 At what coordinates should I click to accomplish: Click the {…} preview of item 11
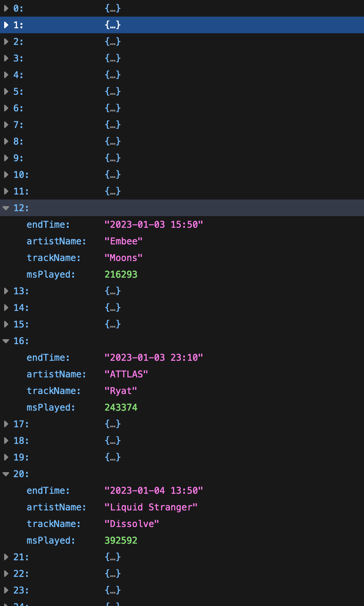tap(113, 191)
